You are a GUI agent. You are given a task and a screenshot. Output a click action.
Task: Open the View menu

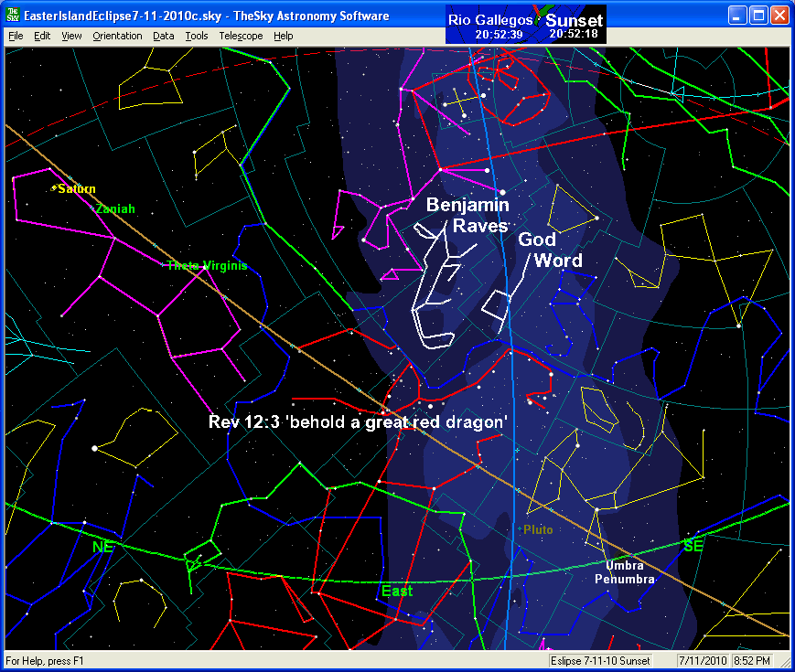click(x=71, y=36)
